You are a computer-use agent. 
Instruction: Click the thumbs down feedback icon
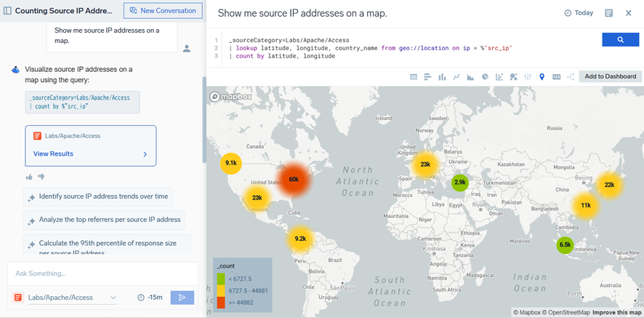pyautogui.click(x=41, y=177)
